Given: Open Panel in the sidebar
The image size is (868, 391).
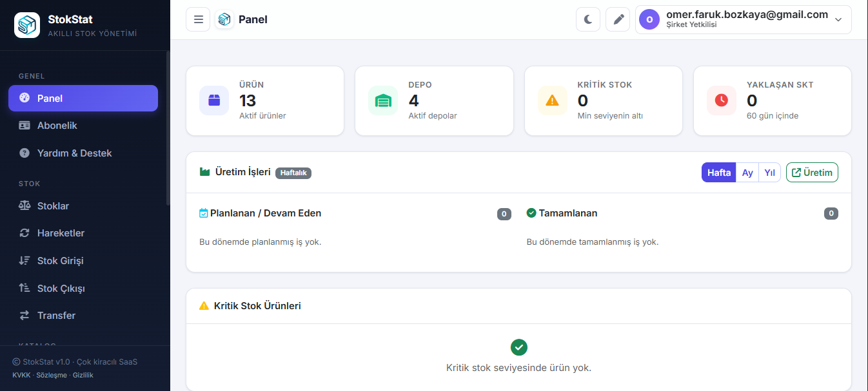Looking at the screenshot, I should (83, 99).
